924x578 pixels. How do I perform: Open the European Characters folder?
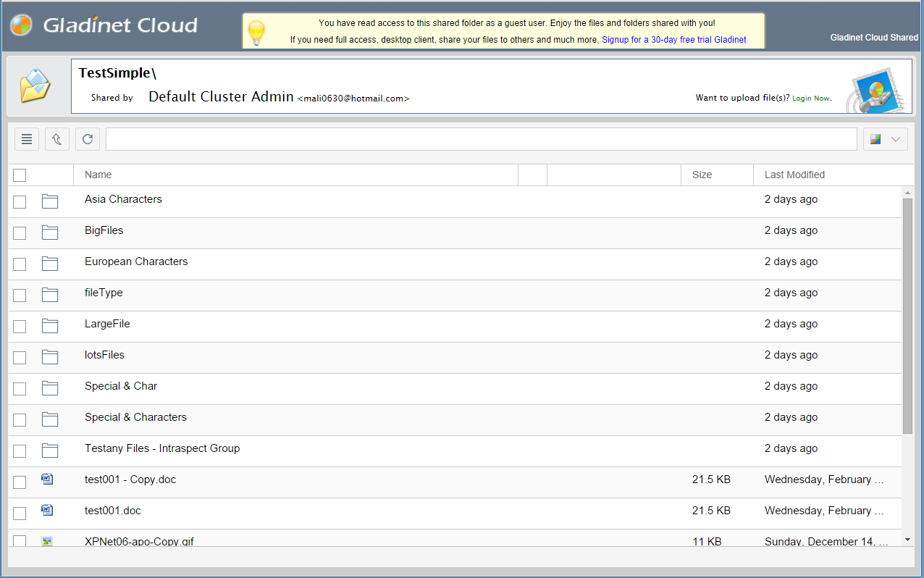pos(136,261)
